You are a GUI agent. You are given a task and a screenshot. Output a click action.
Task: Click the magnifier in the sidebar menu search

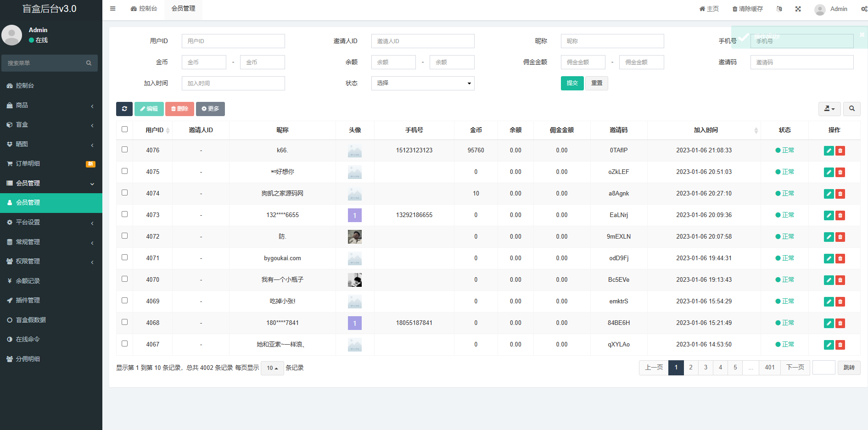point(89,63)
